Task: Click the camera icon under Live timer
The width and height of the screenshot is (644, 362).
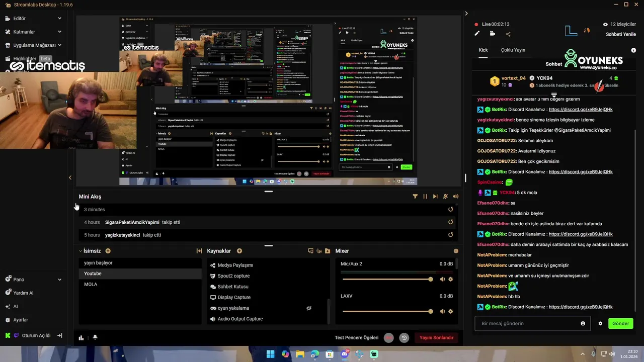Action: coord(492,34)
